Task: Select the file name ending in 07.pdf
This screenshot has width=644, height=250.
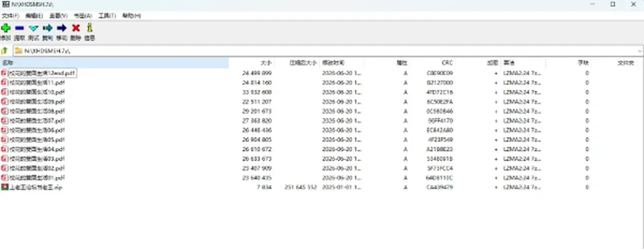Action: pyautogui.click(x=37, y=121)
